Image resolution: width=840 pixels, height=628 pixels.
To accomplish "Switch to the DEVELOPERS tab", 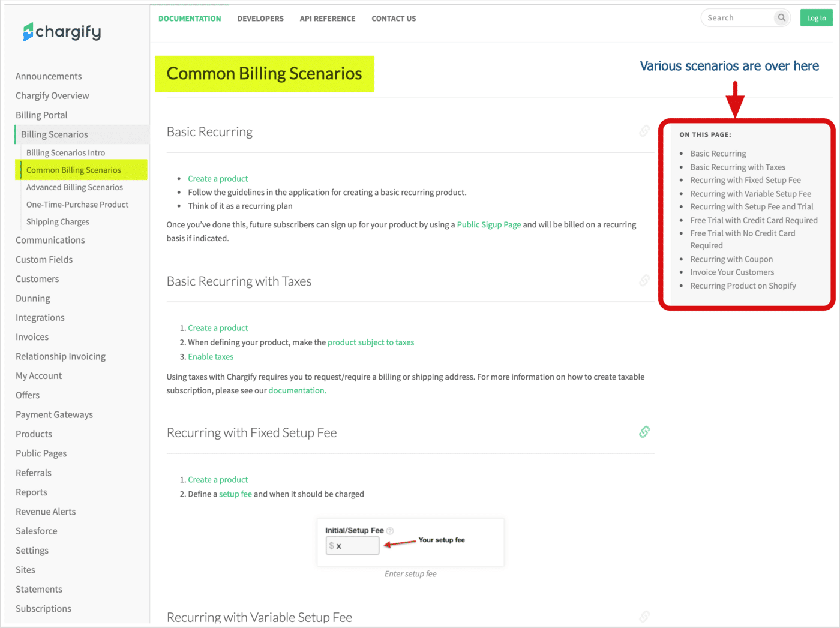I will (260, 19).
